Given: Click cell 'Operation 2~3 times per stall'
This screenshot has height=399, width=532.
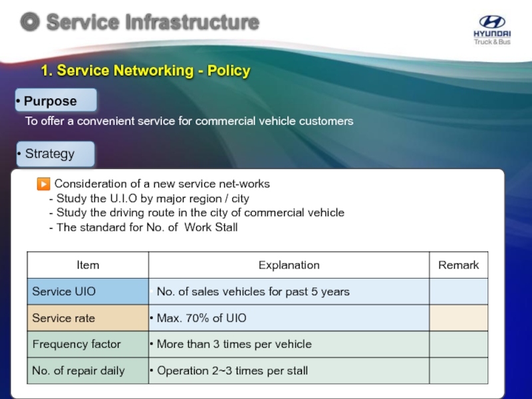Looking at the screenshot, I should pos(289,371).
